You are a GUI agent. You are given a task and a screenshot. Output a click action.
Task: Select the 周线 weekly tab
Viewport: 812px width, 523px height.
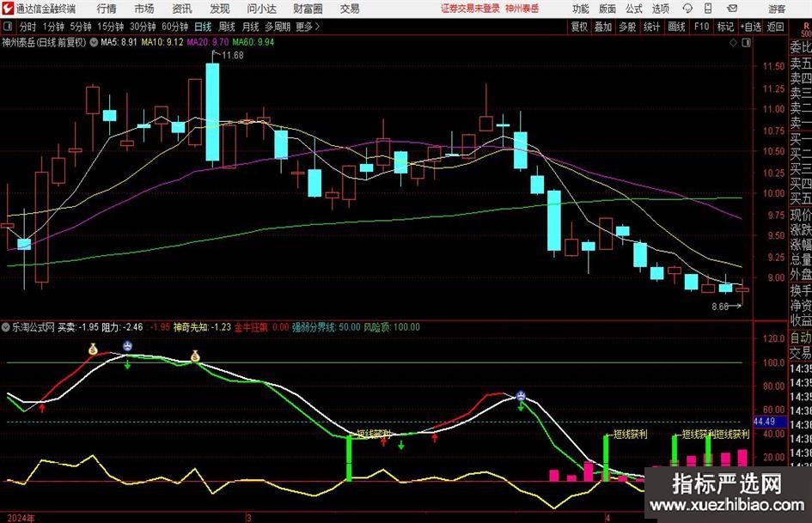click(227, 27)
